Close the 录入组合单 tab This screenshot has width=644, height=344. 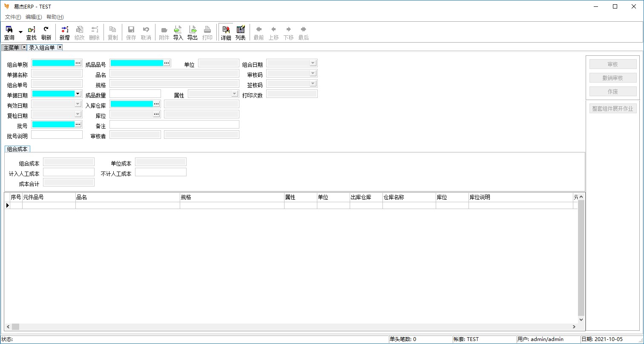60,47
